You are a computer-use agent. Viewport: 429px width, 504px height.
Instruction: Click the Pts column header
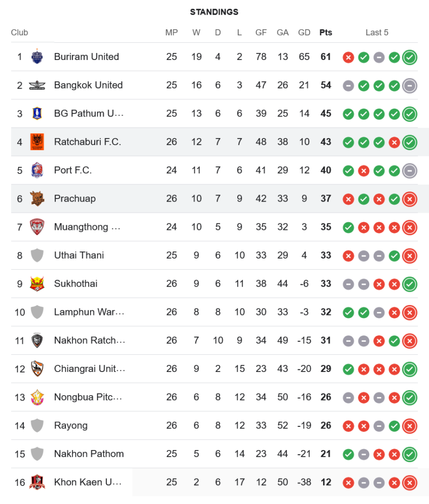tap(326, 33)
